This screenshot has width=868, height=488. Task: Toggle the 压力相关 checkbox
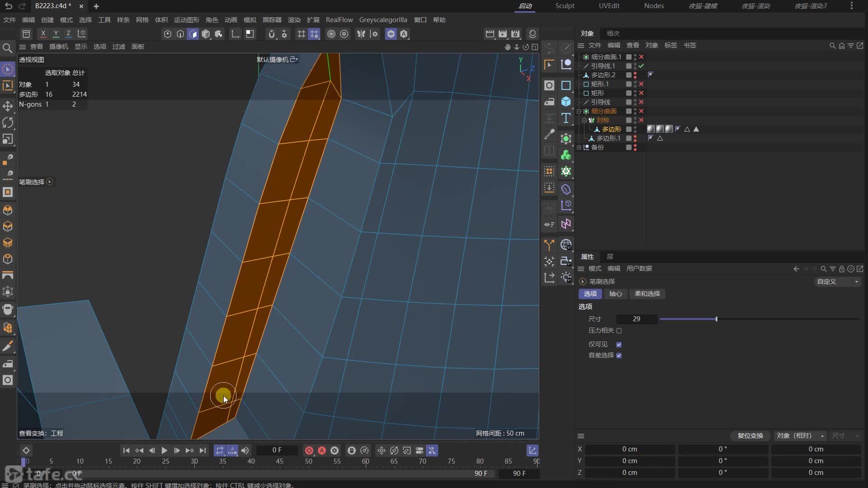pos(619,331)
